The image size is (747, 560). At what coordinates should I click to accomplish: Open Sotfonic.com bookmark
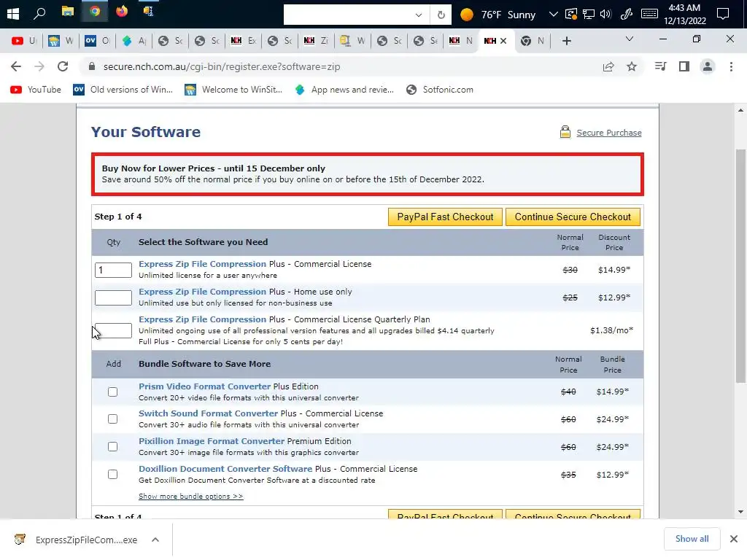440,90
